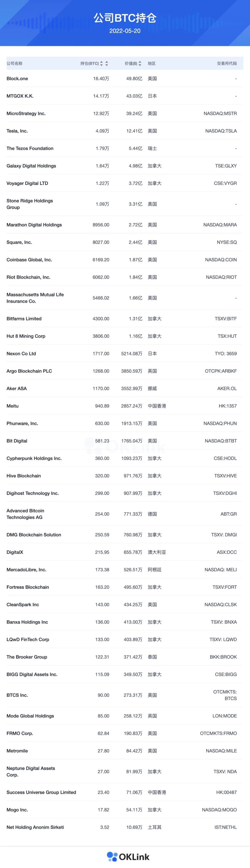This screenshot has width=250, height=868.
Task: Click the NASDAQ:MARA ticker
Action: [220, 225]
